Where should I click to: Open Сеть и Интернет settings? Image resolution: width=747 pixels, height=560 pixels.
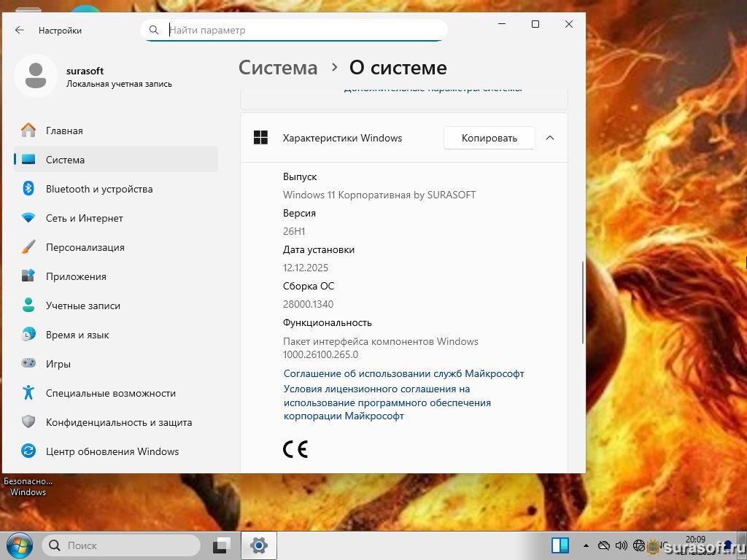84,218
